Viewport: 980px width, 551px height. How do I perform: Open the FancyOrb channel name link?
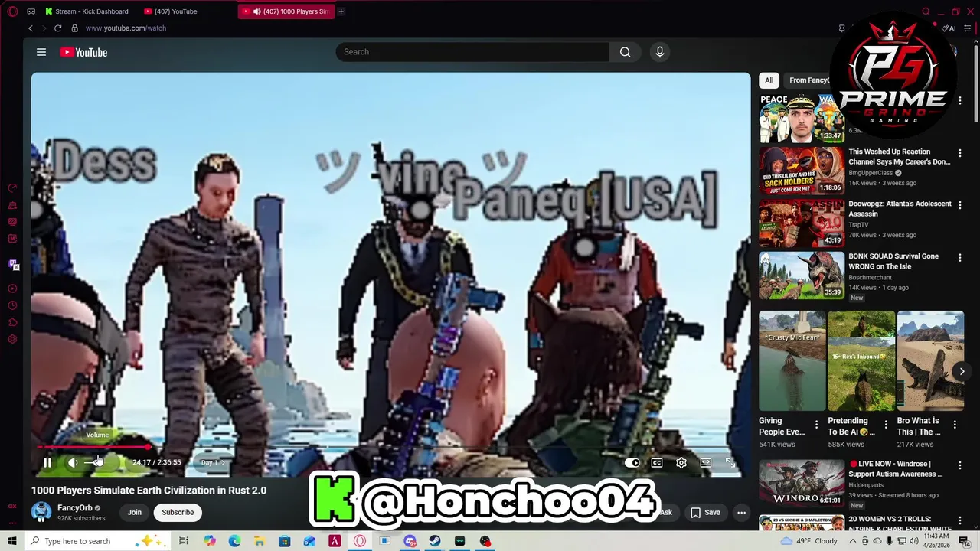pyautogui.click(x=74, y=508)
